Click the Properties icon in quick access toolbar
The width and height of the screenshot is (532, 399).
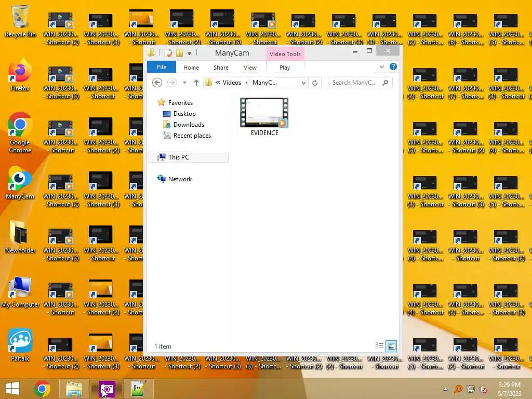click(168, 53)
